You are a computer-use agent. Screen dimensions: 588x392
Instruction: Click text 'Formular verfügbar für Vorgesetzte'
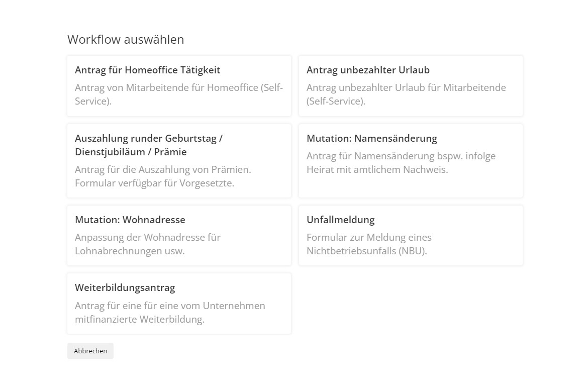coord(154,183)
